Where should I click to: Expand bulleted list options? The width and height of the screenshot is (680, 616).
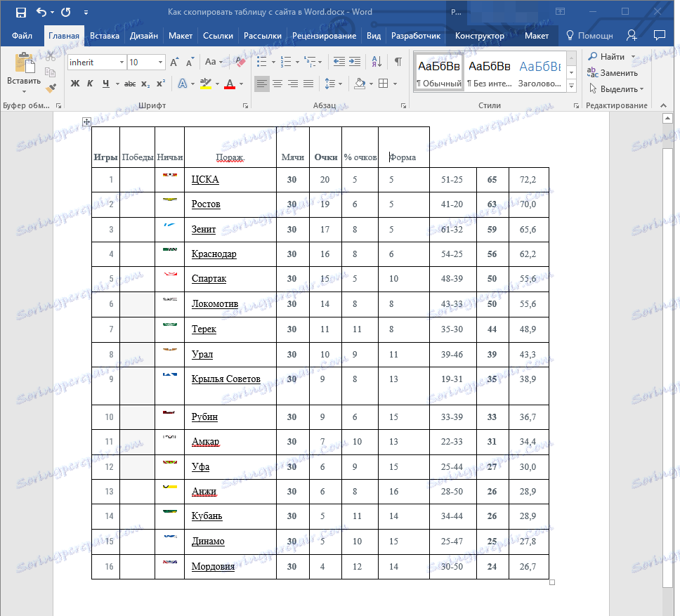273,62
